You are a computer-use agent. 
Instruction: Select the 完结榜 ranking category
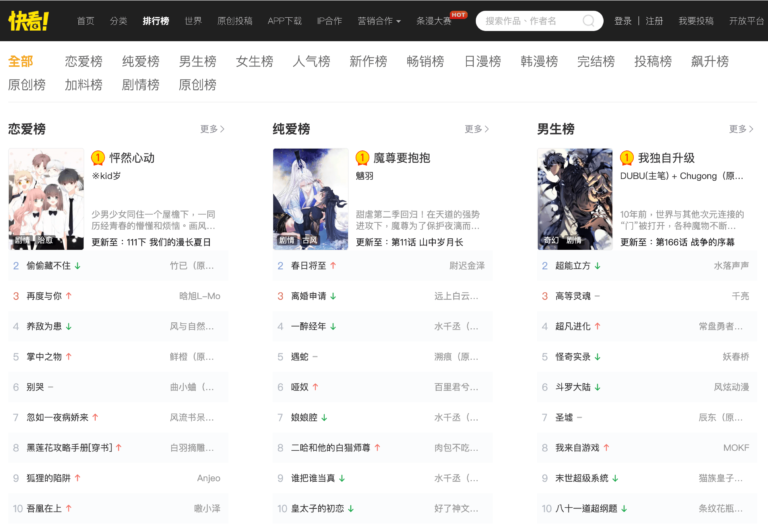(x=595, y=61)
